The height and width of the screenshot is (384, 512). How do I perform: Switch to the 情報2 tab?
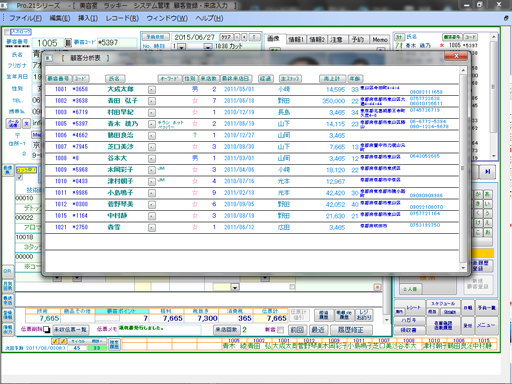pos(317,39)
